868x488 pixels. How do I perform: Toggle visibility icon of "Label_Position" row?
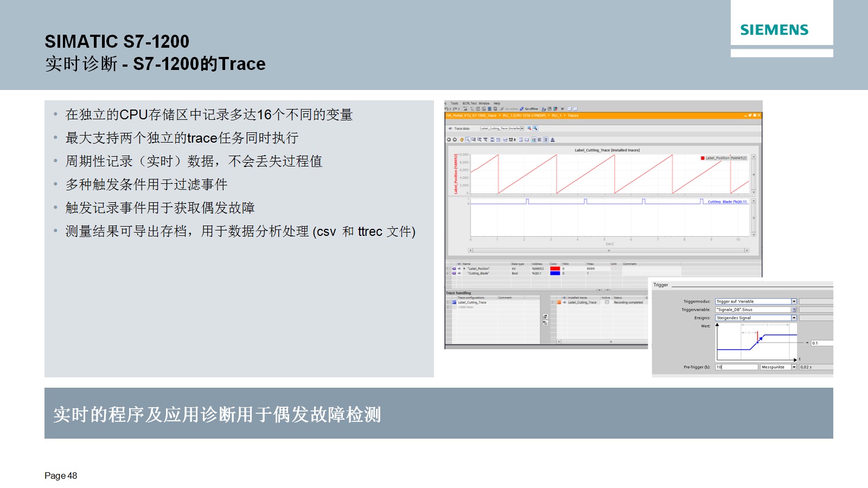point(459,268)
